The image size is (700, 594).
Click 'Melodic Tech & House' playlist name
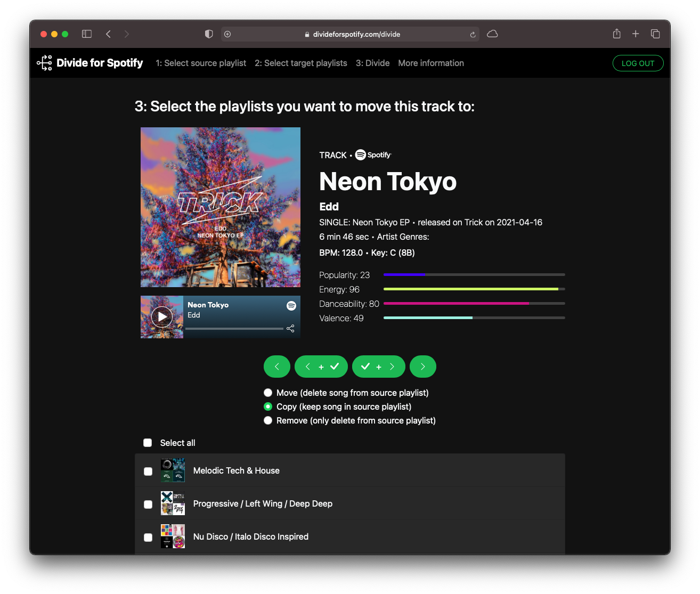pyautogui.click(x=237, y=470)
